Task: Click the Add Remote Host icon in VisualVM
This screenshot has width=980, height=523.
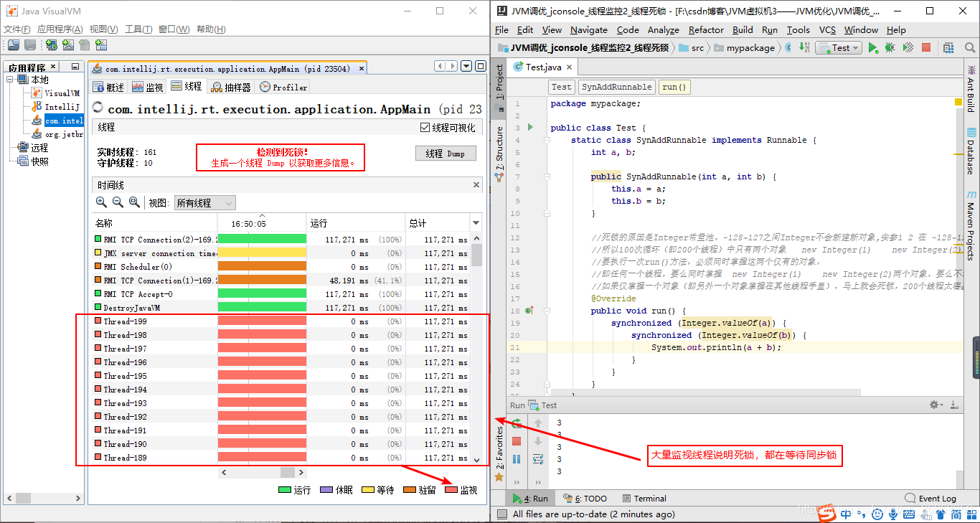Action: [x=52, y=44]
